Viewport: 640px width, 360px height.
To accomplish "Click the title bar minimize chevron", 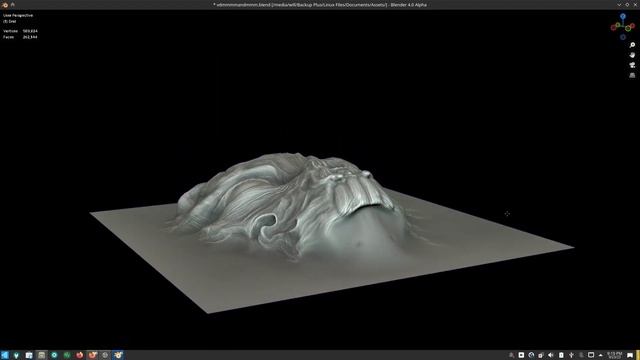I will click(619, 5).
